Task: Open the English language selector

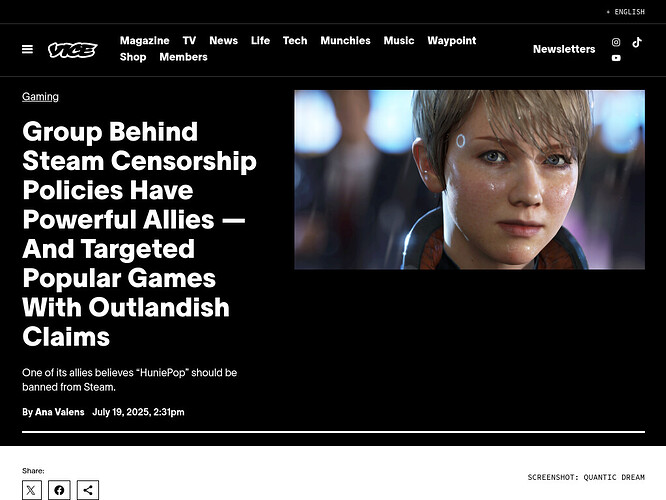Action: point(625,12)
